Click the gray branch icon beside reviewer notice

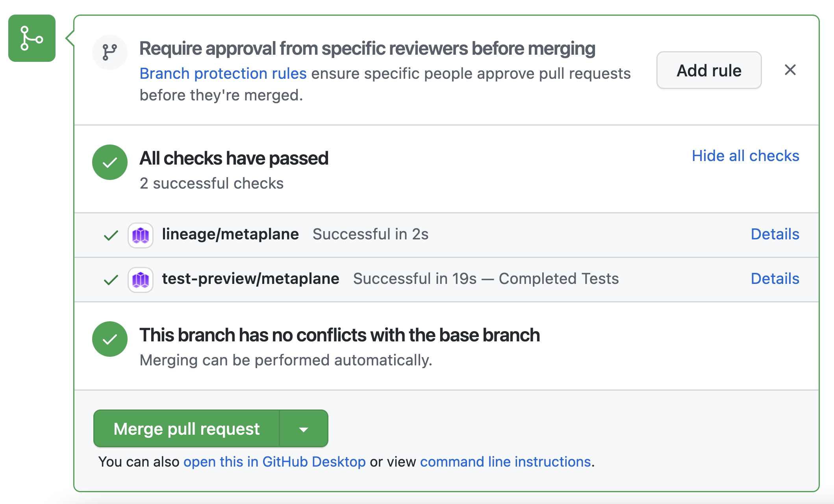109,52
